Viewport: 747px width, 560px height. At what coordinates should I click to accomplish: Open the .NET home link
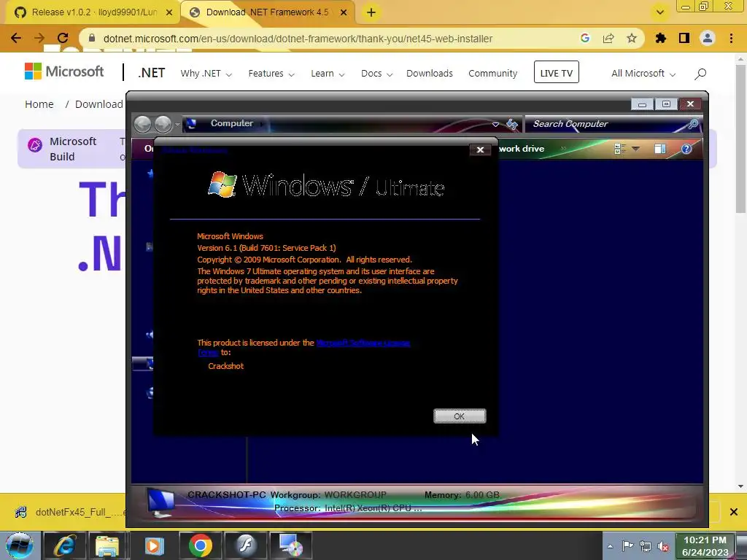pos(152,73)
